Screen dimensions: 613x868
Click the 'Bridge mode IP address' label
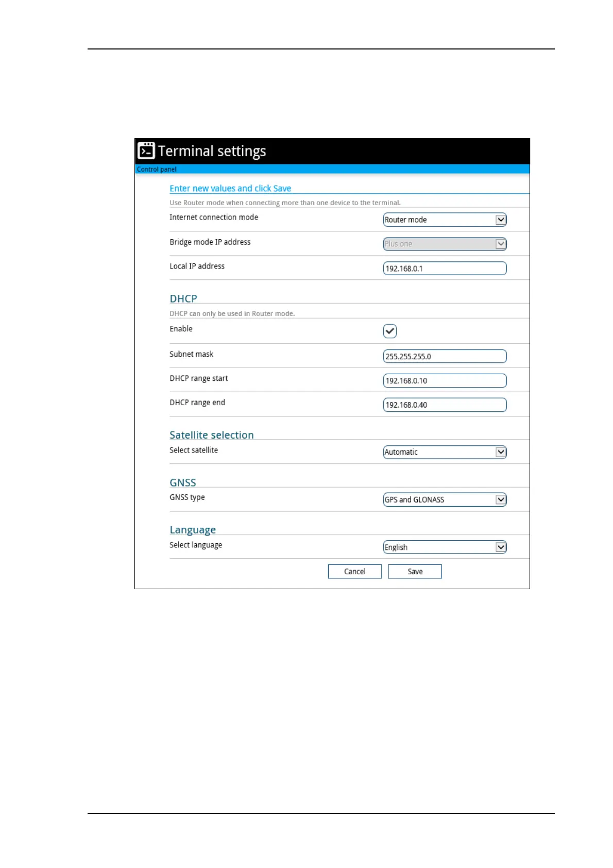[x=210, y=242]
